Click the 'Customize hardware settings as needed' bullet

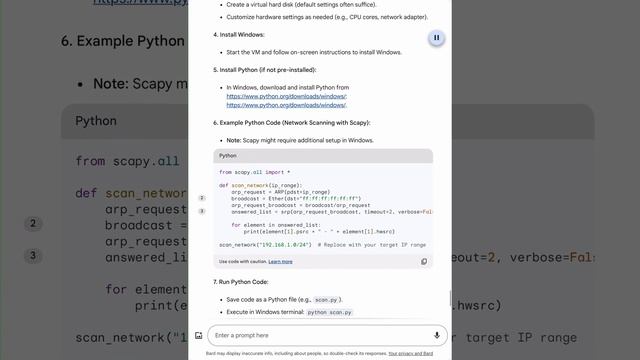click(x=327, y=17)
